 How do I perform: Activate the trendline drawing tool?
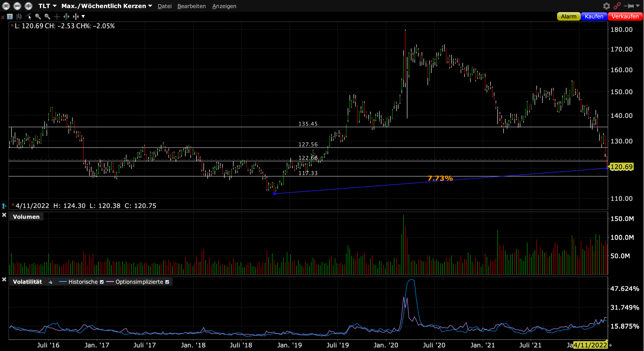28,17
